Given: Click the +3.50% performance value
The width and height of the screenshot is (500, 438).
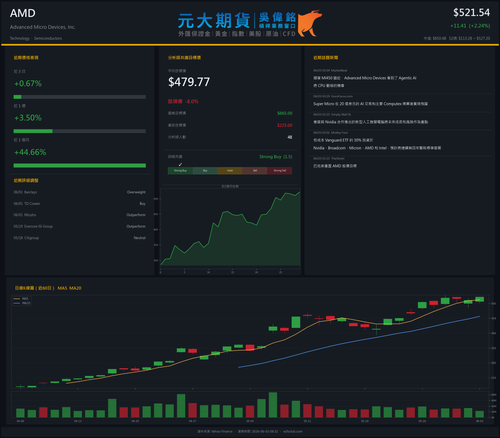Looking at the screenshot, I should pyautogui.click(x=28, y=118).
